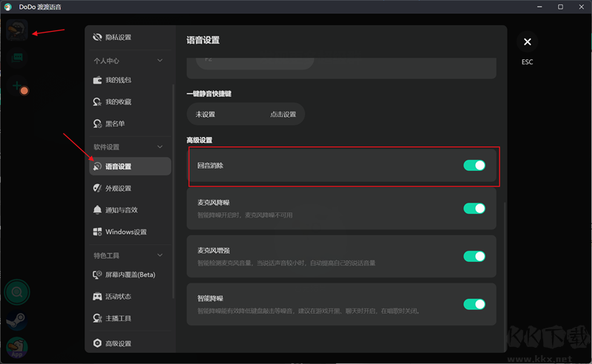The image size is (592, 364).
Task: Turn off the 麦克风增强 switch
Action: 474,257
